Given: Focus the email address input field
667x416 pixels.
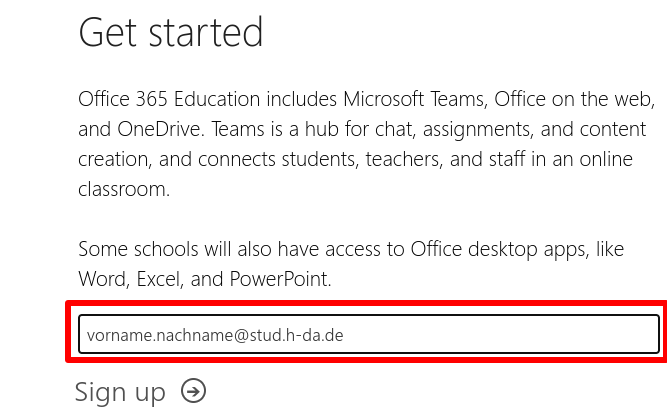Looking at the screenshot, I should (368, 334).
